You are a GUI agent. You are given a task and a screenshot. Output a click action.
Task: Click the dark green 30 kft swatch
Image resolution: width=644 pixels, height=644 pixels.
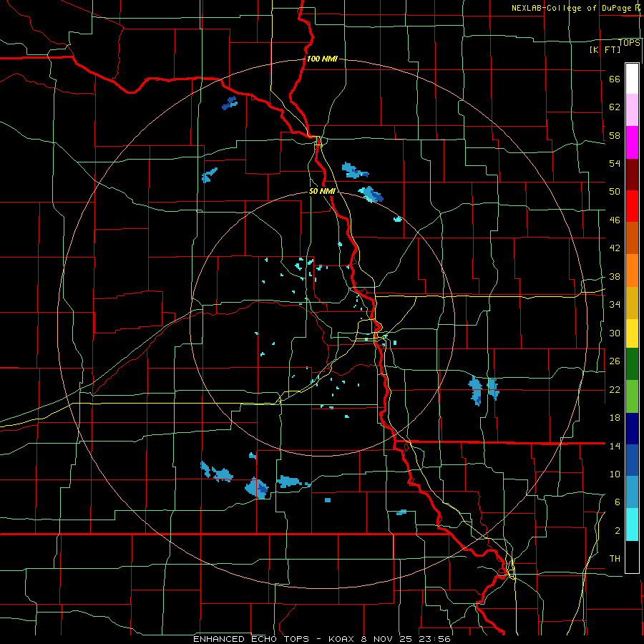pos(632,364)
